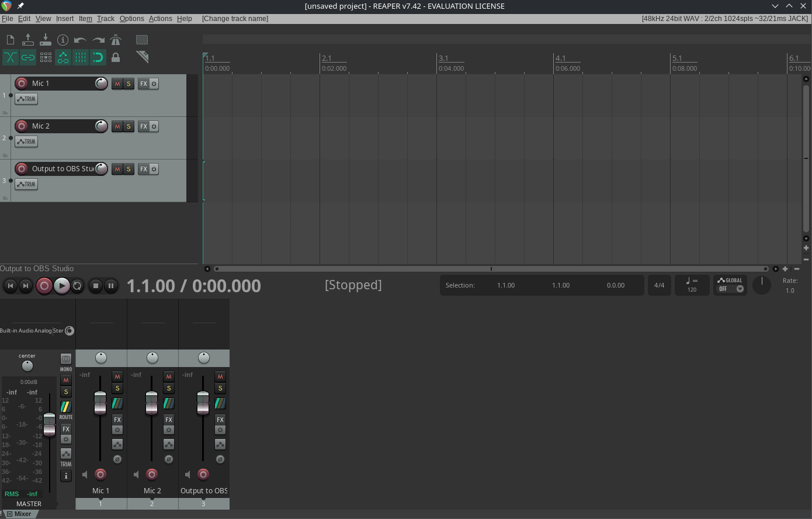Click the project settings info icon

[x=63, y=40]
